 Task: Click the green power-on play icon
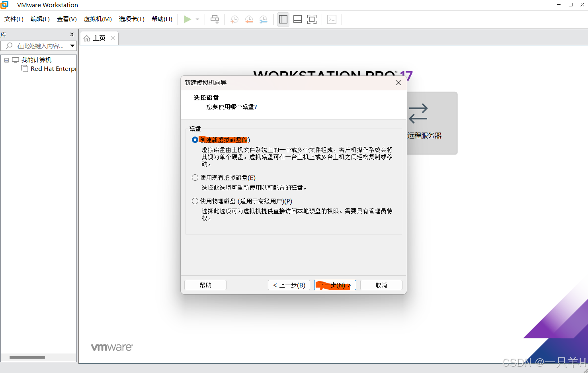pyautogui.click(x=187, y=19)
